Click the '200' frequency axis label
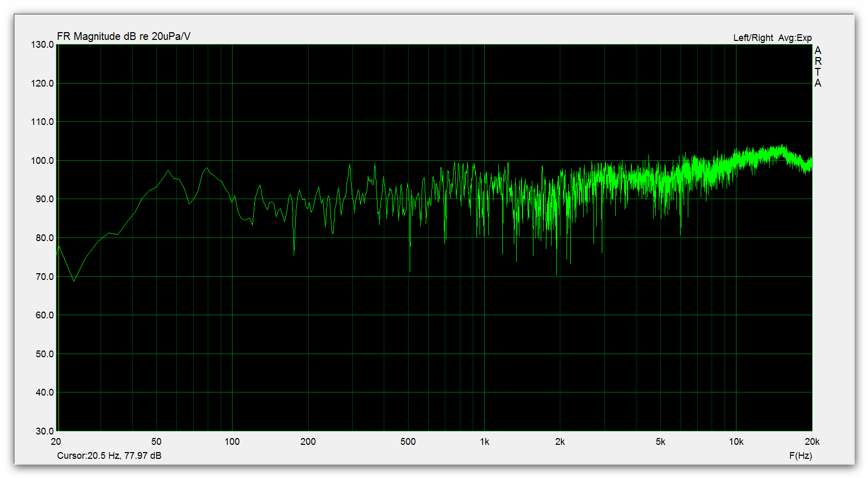The image size is (868, 478). [308, 442]
